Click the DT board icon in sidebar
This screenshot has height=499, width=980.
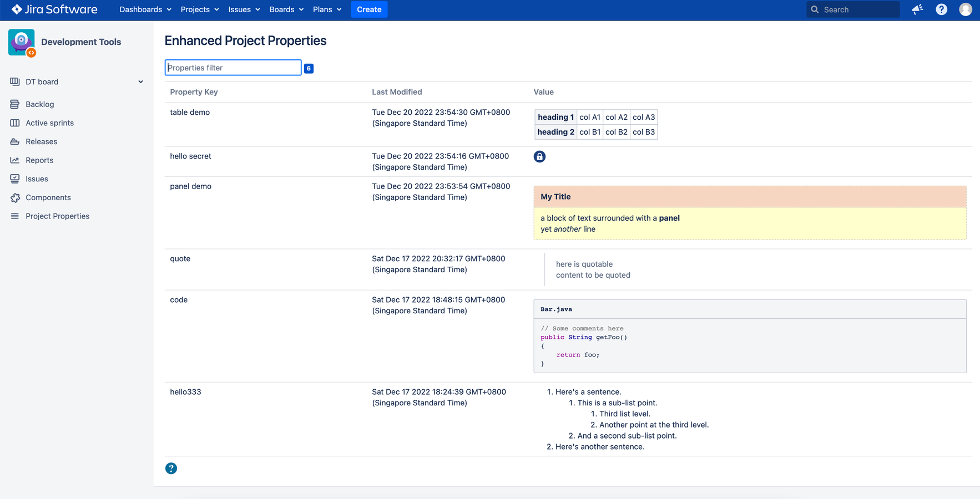(x=15, y=82)
